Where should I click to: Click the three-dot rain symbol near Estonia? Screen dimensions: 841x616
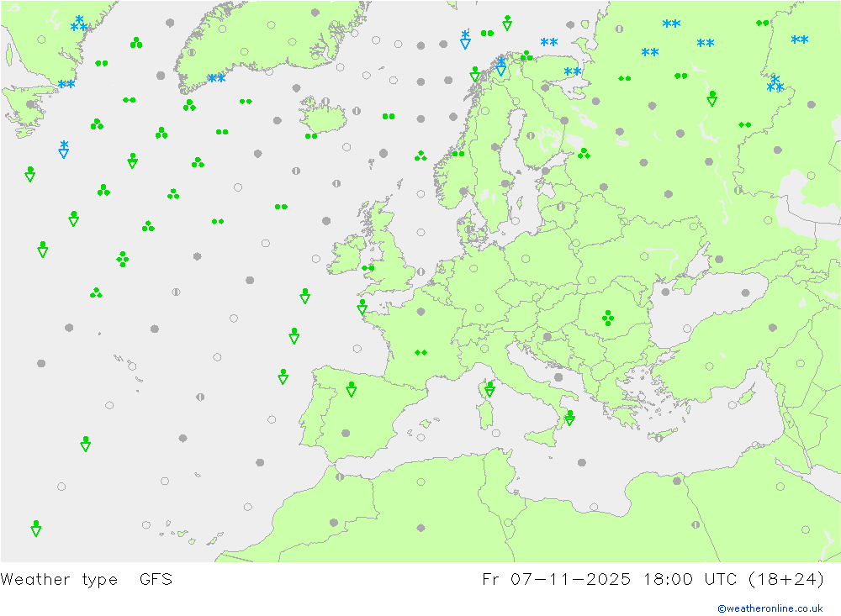tap(584, 154)
